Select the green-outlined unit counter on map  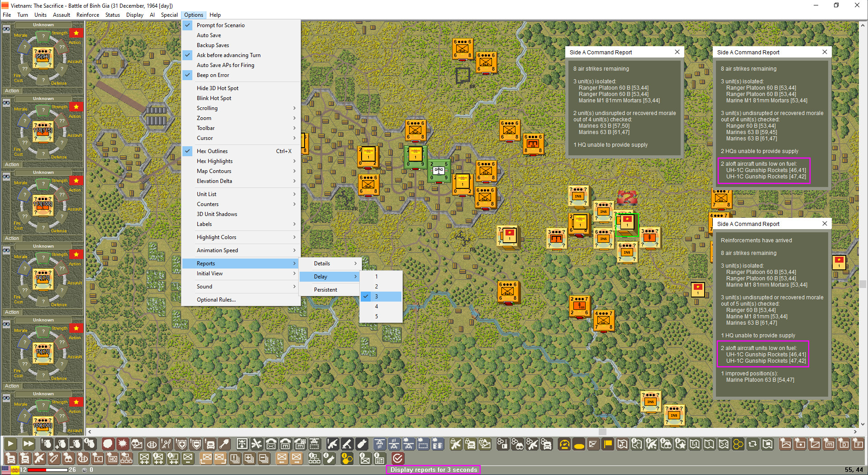click(627, 225)
